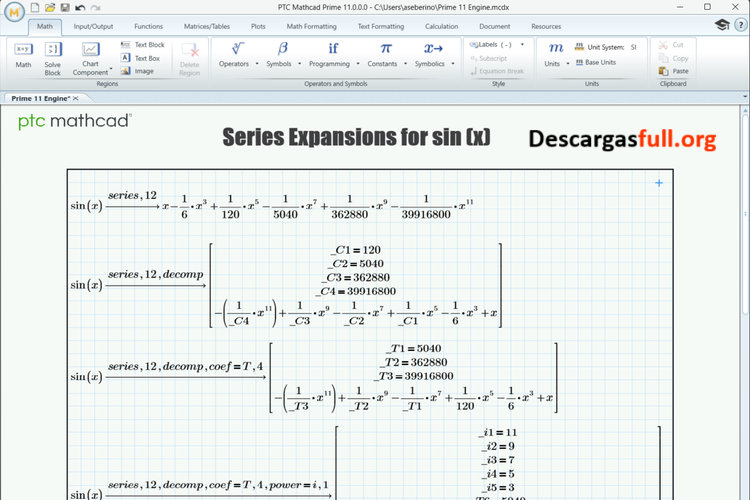Close the Prime 11 Engine worksheet tab
The width and height of the screenshot is (750, 500).
76,98
